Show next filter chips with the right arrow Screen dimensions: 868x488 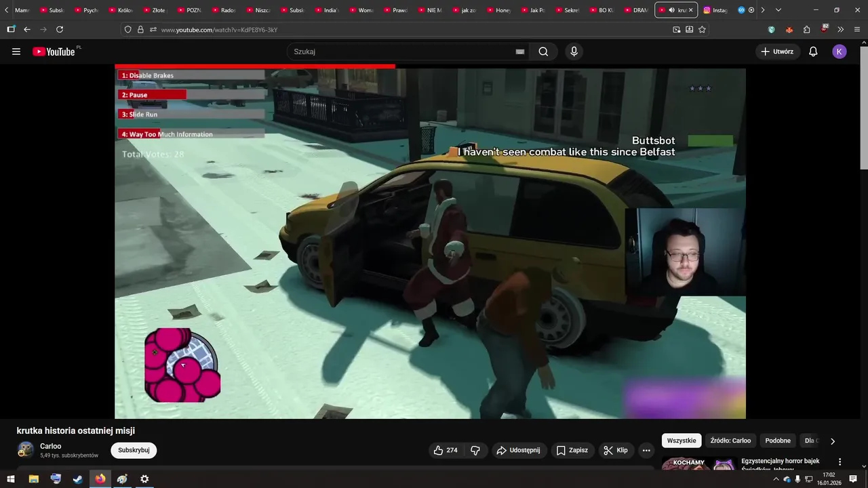click(833, 441)
